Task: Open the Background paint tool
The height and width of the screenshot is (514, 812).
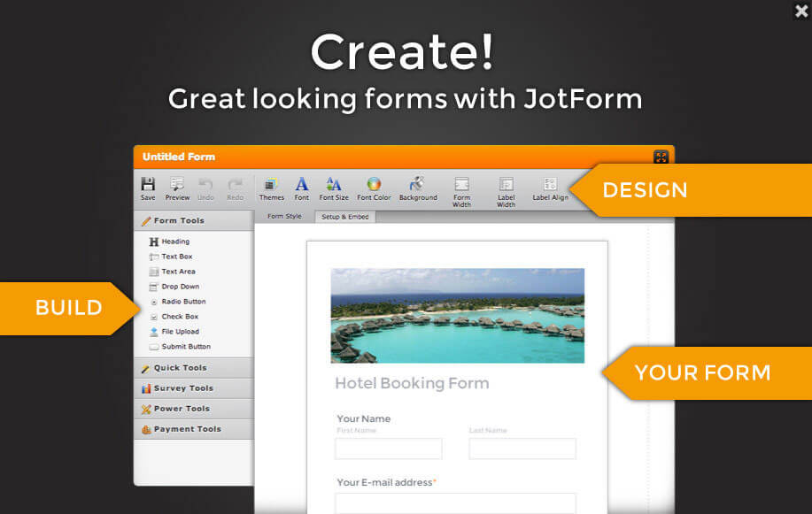Action: (418, 188)
